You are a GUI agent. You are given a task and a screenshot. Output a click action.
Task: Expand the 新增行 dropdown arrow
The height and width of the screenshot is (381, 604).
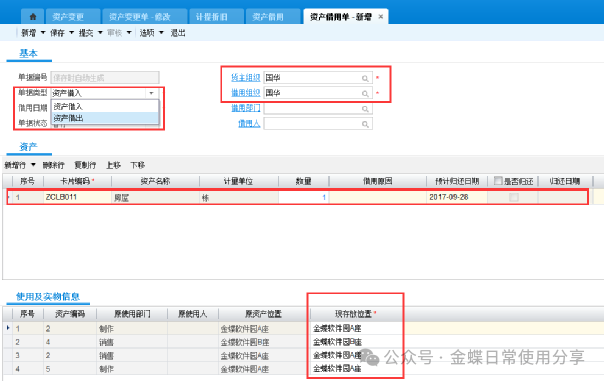coord(33,165)
